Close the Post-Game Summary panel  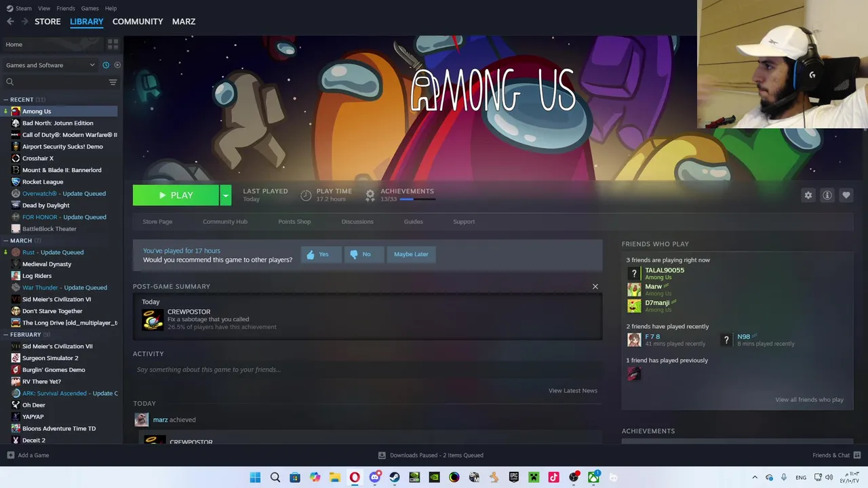pos(595,287)
